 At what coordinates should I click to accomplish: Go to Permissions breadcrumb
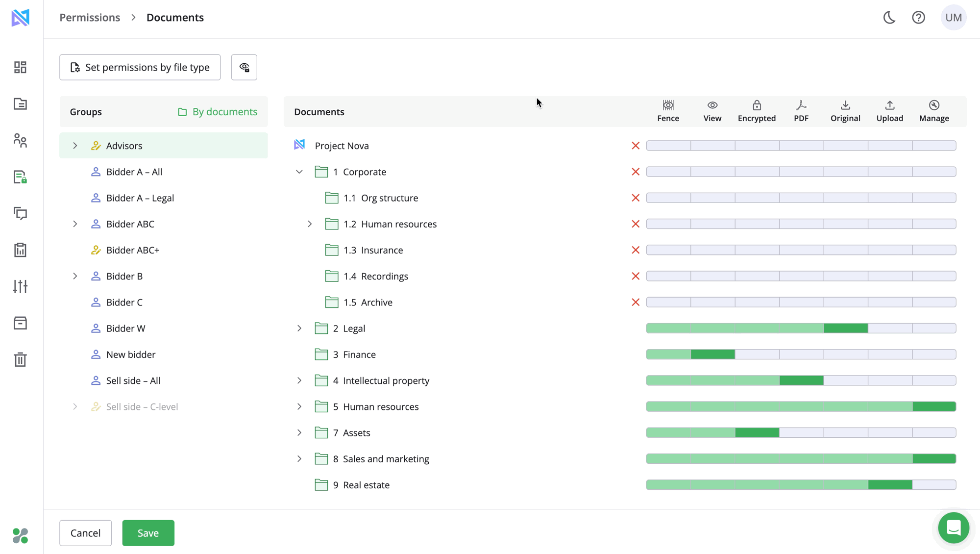90,18
